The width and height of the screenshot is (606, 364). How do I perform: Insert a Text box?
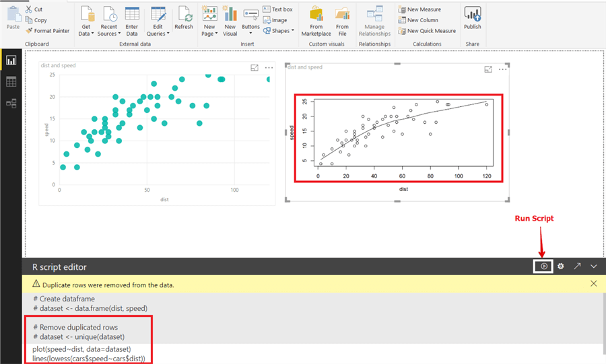click(x=277, y=9)
